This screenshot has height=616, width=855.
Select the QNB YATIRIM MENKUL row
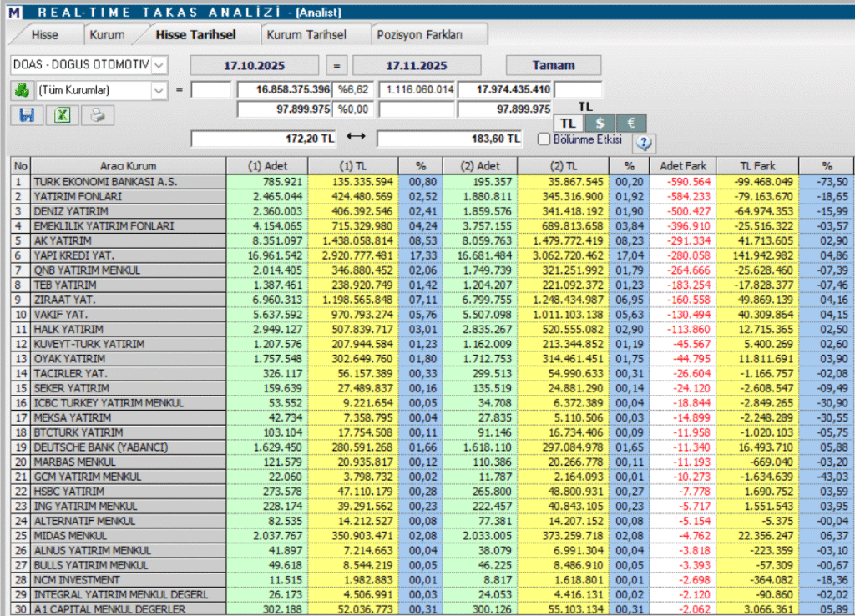click(432, 270)
